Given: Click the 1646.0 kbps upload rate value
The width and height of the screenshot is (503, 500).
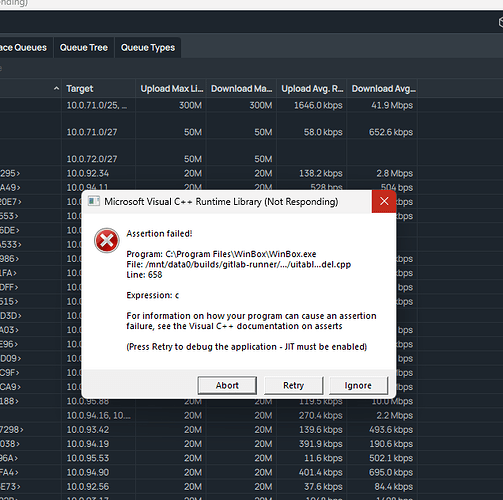Looking at the screenshot, I should (x=318, y=105).
